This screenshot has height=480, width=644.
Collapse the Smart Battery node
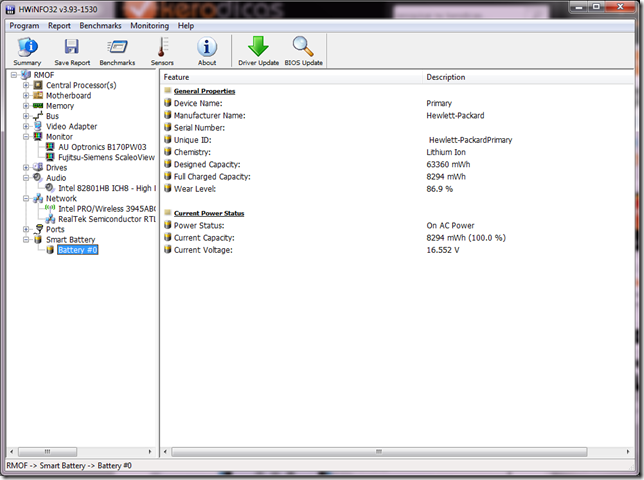tap(26, 239)
